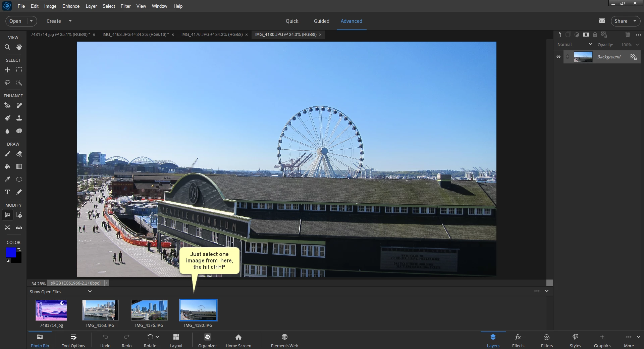Viewport: 644px width, 349px height.
Task: Switch to Guided mode tab
Action: tap(321, 21)
